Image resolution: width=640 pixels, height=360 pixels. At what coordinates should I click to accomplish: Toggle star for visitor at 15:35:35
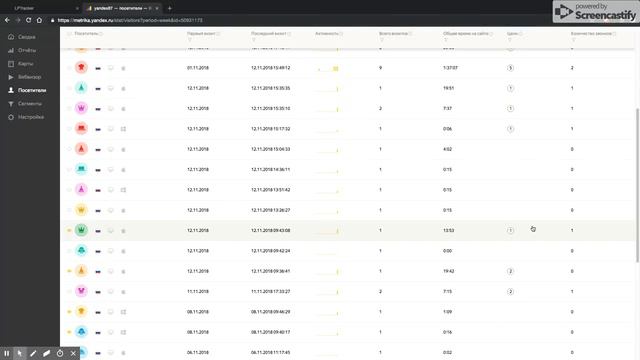69,88
